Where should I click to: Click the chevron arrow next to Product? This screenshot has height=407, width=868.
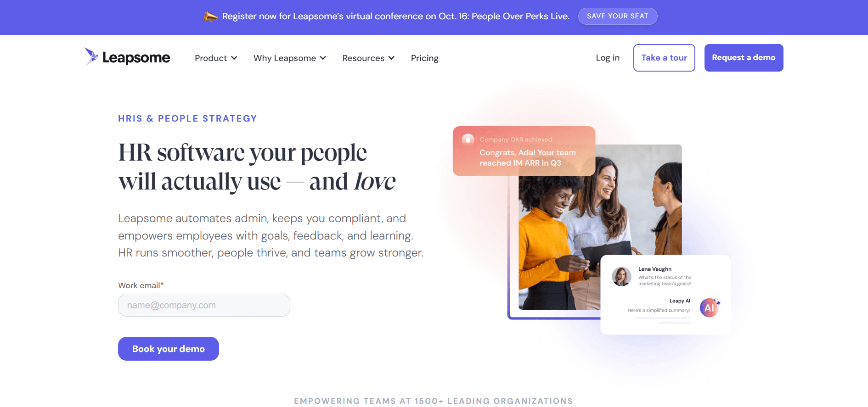pos(234,58)
